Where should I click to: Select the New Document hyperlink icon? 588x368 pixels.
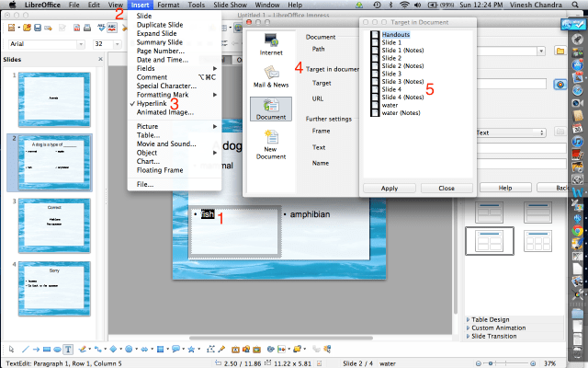(x=271, y=141)
